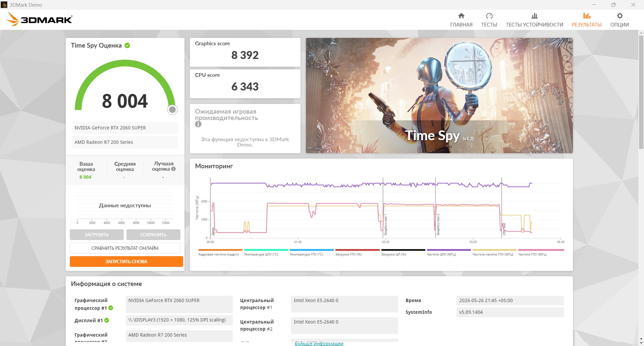Viewport: 644px width, 346px height.
Task: Click the Time Spy overall score 8 004
Action: coord(125,101)
